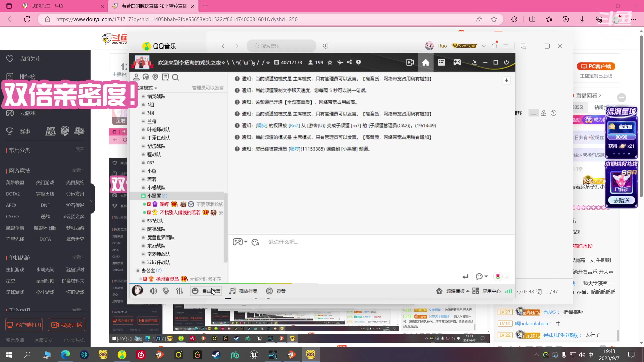Jump to latest message down arrow

[506, 80]
